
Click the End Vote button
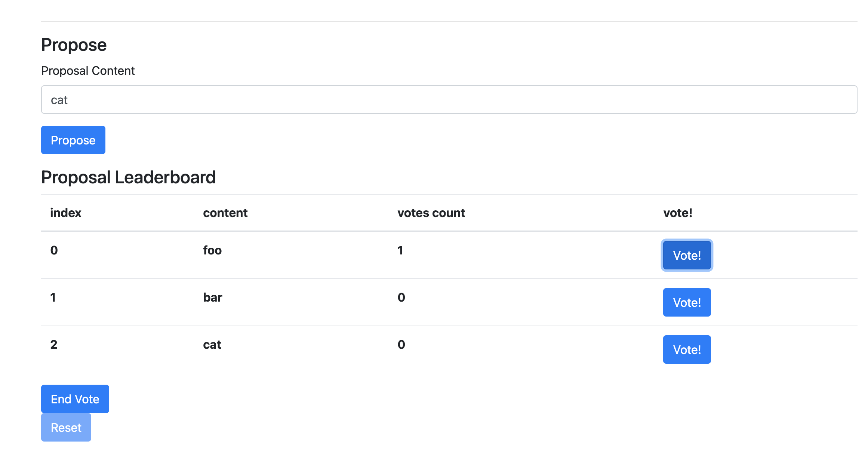(x=75, y=399)
